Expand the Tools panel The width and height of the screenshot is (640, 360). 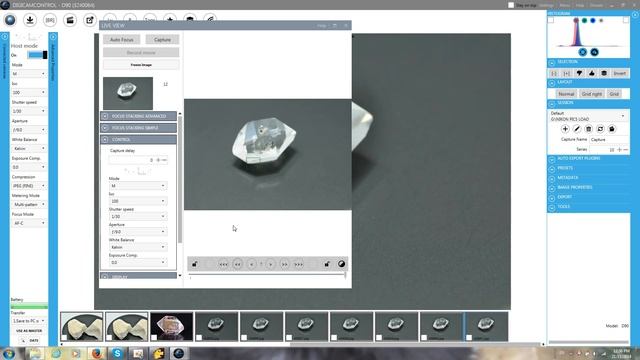(x=588, y=207)
